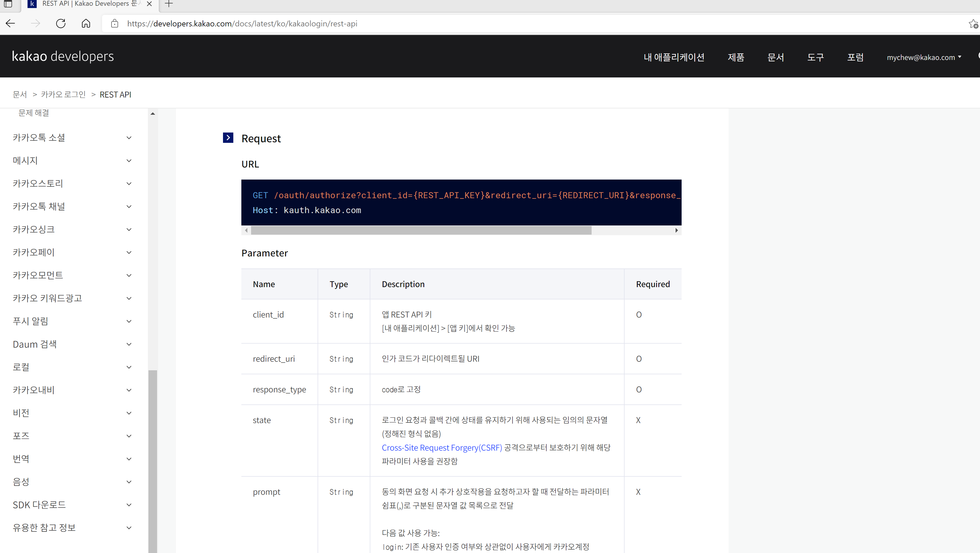The height and width of the screenshot is (553, 980).
Task: Add page to favorites with star icon
Action: click(973, 24)
